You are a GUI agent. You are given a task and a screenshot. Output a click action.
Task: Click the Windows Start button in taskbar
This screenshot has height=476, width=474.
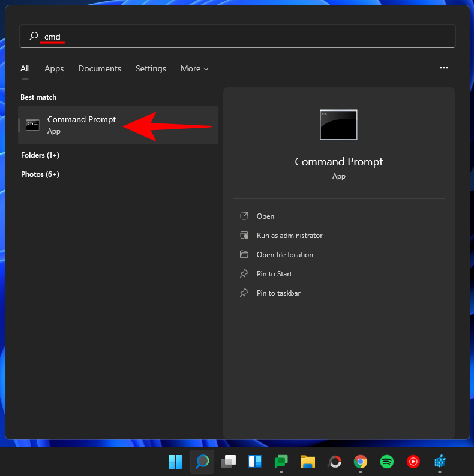175,462
